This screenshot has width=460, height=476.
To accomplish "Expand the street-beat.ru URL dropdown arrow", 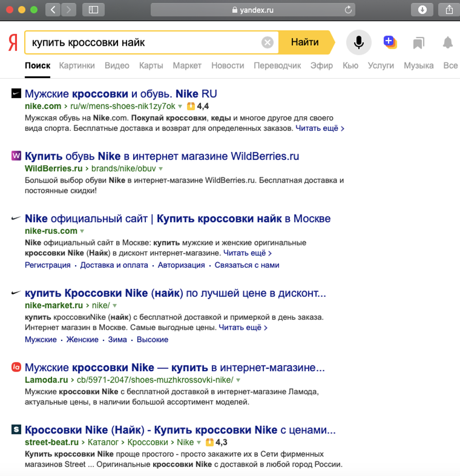I will pyautogui.click(x=198, y=442).
